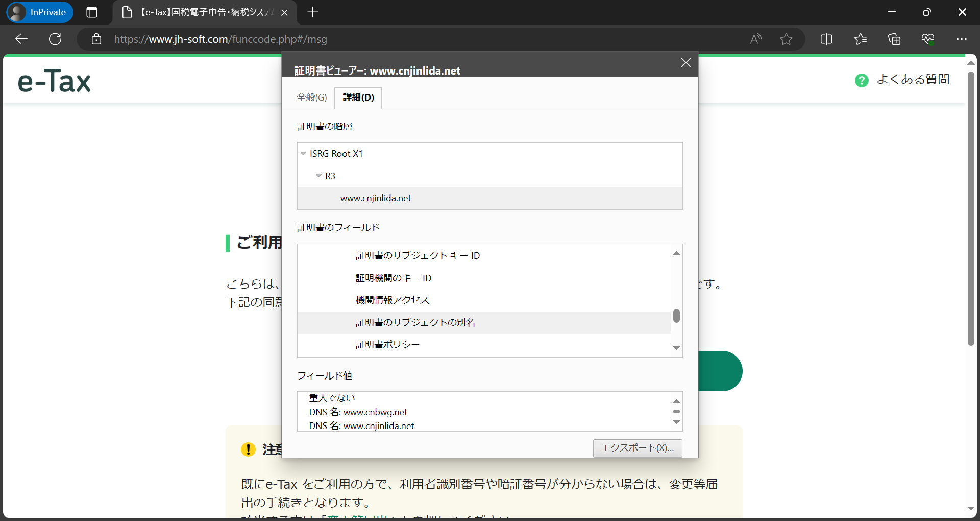980x521 pixels.
Task: View site information lock icon
Action: (x=96, y=39)
